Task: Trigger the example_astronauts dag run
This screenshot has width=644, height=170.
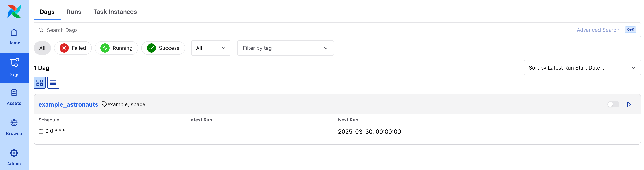Action: [629, 104]
